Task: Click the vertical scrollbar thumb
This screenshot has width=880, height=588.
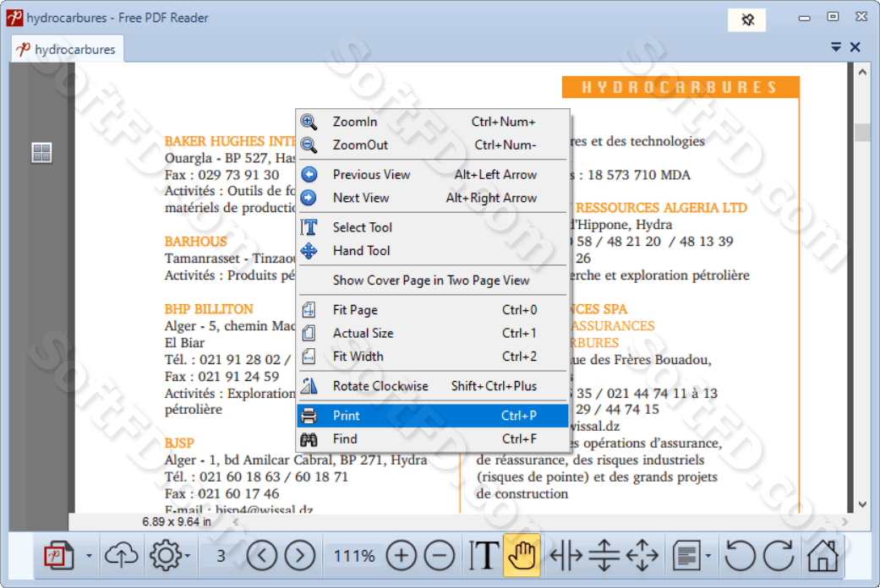Action: 862,133
